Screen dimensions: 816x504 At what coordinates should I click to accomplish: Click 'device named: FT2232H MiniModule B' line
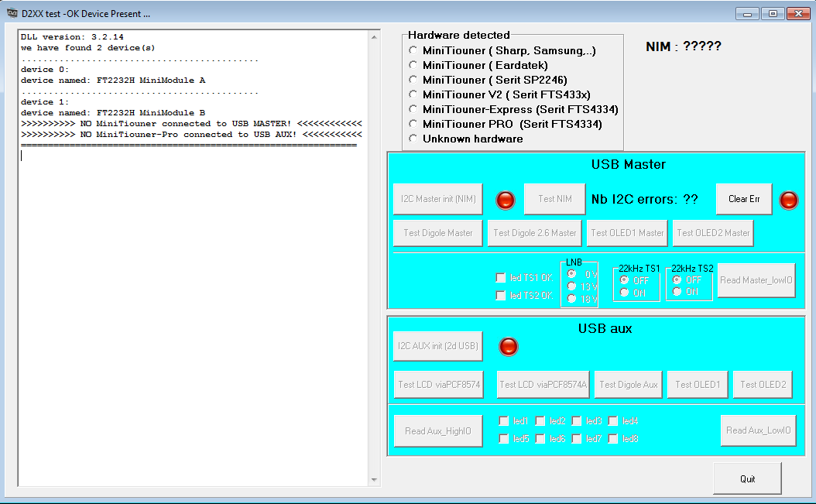pyautogui.click(x=113, y=112)
